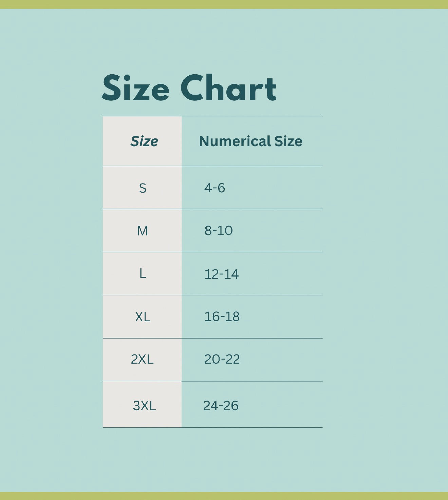Click the number 24 in the 3XL row
Viewport: 448px width, 500px height.
210,405
